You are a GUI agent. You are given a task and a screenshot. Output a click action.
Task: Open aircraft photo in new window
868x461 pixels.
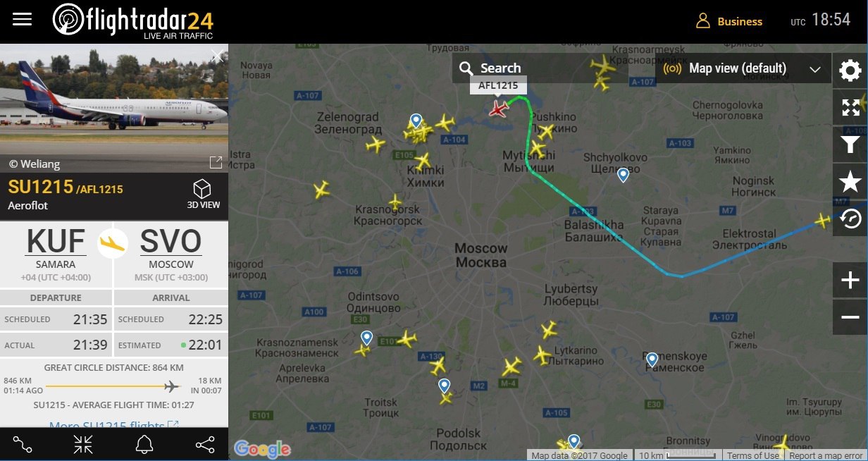[216, 163]
